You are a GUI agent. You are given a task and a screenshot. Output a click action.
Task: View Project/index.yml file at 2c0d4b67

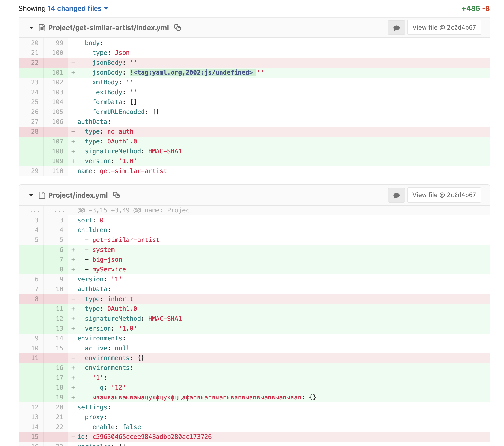(444, 195)
